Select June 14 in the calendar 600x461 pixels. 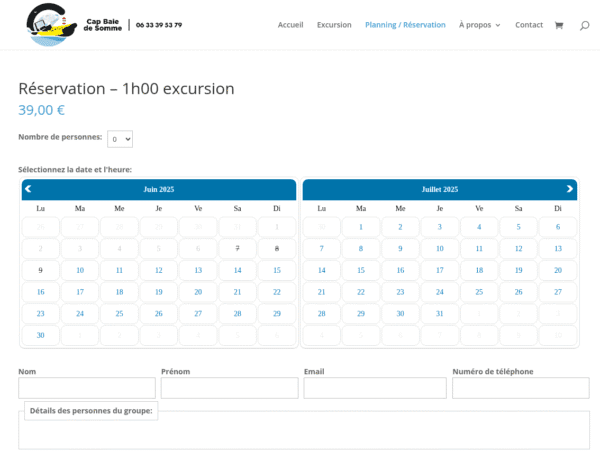[237, 270]
